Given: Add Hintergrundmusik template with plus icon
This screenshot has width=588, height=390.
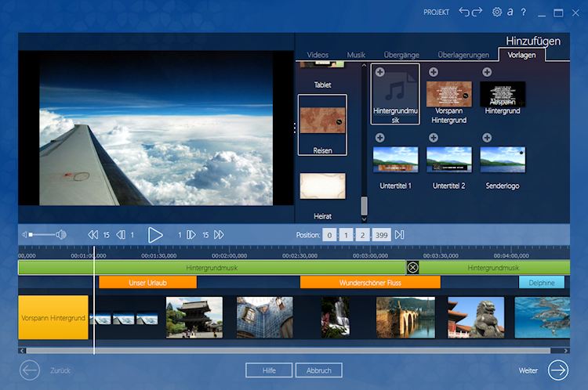Looking at the screenshot, I should click(380, 72).
